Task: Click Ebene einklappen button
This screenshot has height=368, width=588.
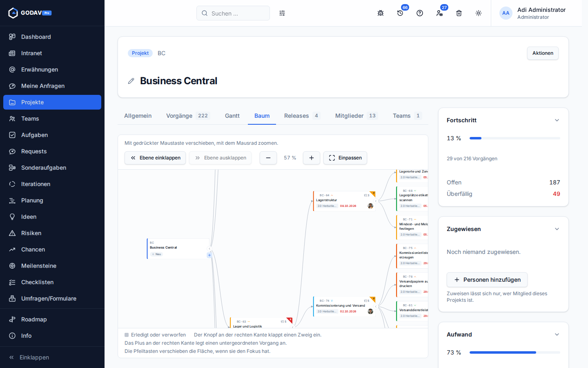Action: (x=155, y=158)
